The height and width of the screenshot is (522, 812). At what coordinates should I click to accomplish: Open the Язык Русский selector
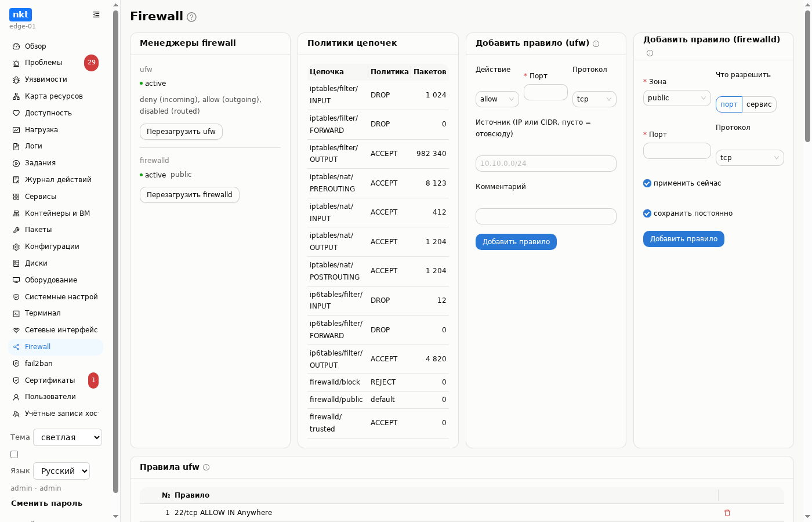pos(61,471)
